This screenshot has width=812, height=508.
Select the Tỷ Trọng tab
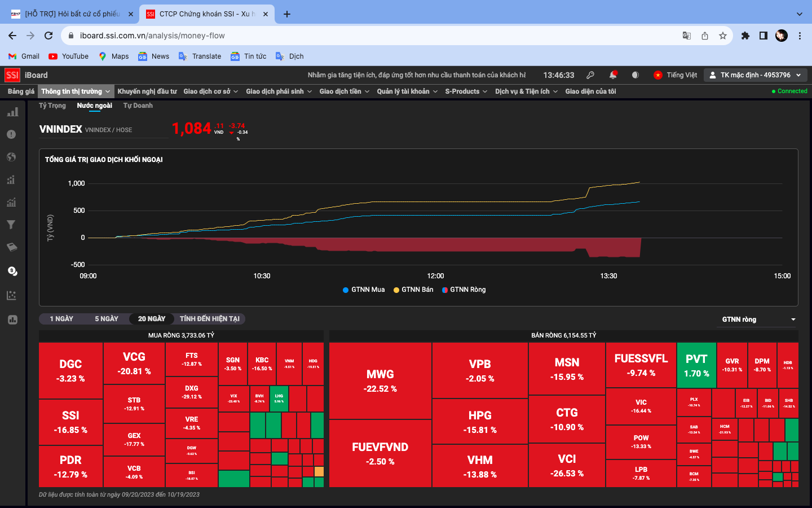[52, 106]
